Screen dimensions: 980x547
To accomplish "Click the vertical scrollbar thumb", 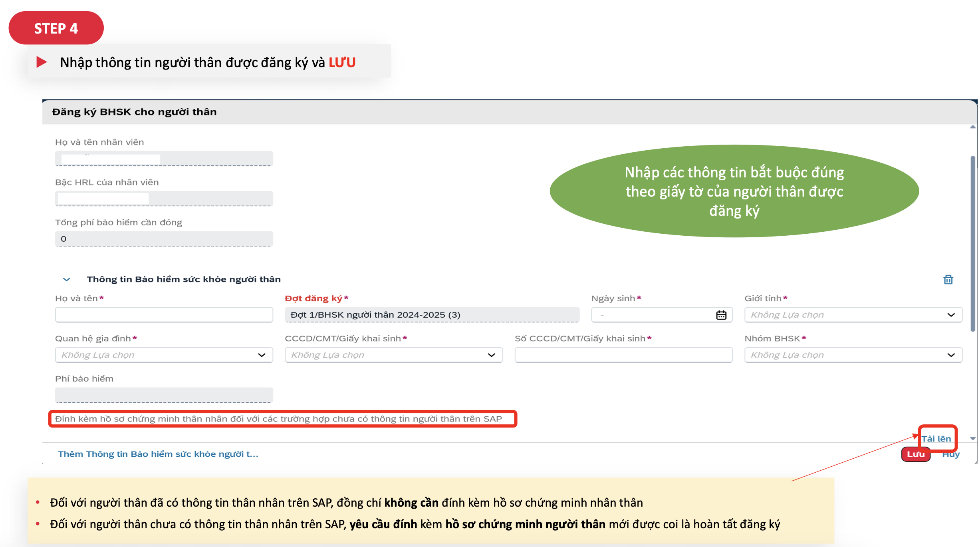I will coord(973,244).
